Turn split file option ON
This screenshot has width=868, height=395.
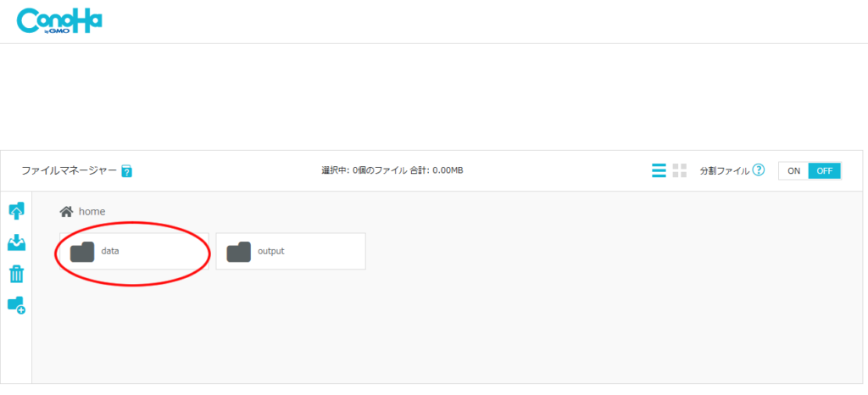coord(793,170)
